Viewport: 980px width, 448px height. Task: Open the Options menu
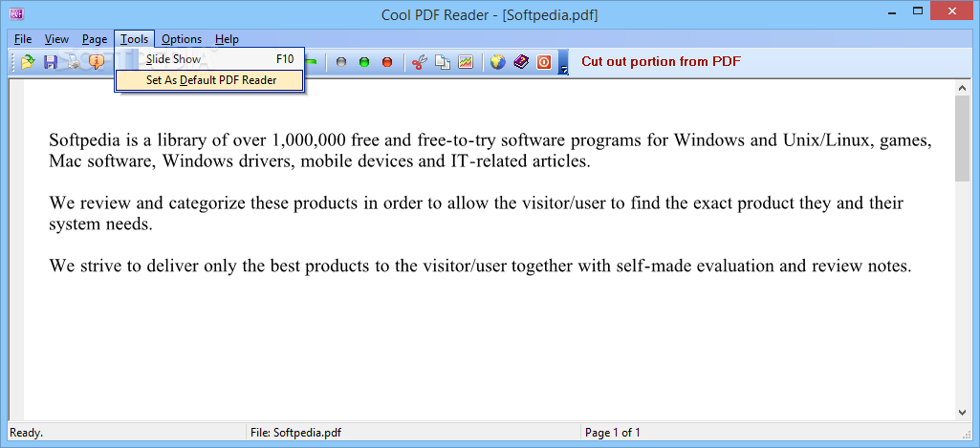tap(182, 39)
